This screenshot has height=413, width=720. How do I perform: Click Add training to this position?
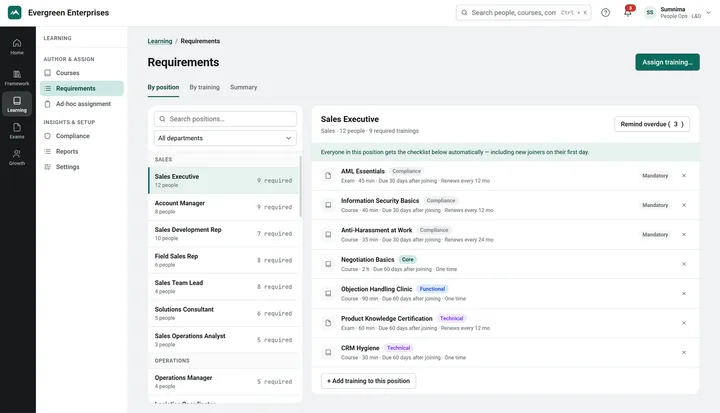pos(368,381)
